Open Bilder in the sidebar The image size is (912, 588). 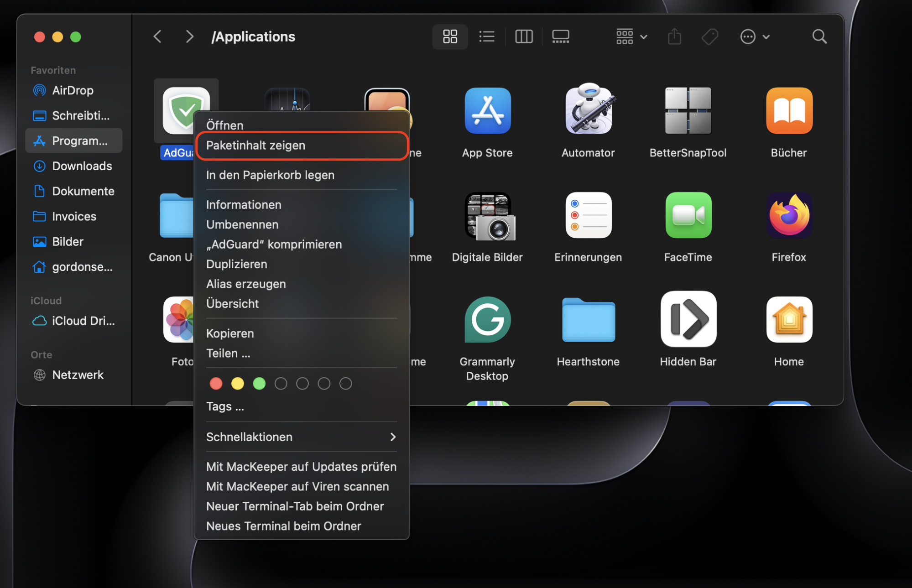click(73, 241)
